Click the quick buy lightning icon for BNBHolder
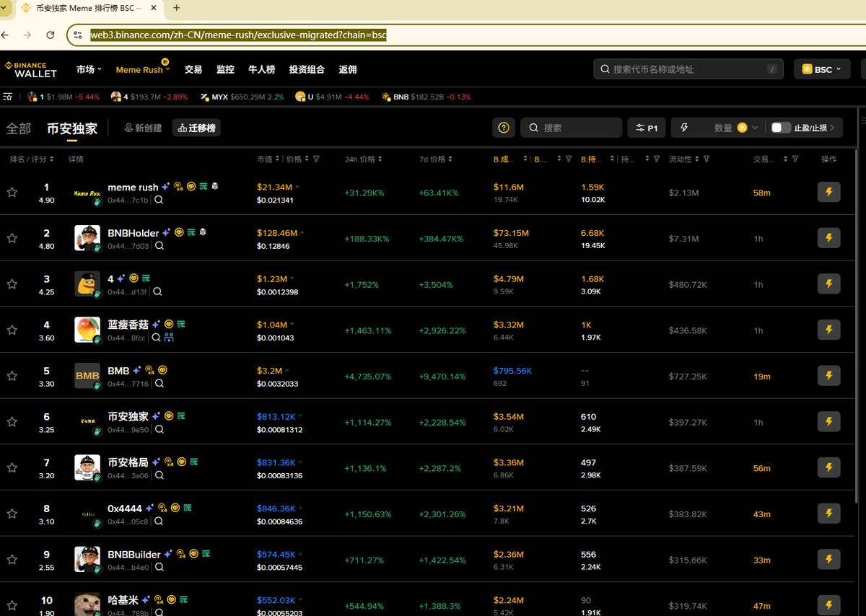 coord(828,237)
